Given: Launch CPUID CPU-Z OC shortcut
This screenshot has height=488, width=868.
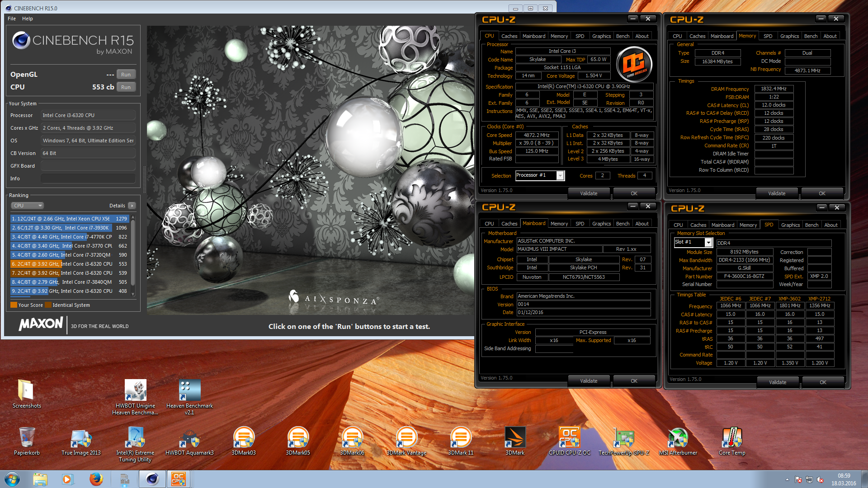Looking at the screenshot, I should click(x=569, y=441).
